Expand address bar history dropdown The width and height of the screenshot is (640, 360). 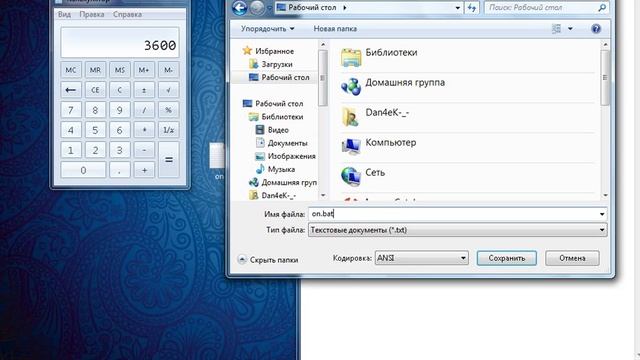(x=457, y=8)
